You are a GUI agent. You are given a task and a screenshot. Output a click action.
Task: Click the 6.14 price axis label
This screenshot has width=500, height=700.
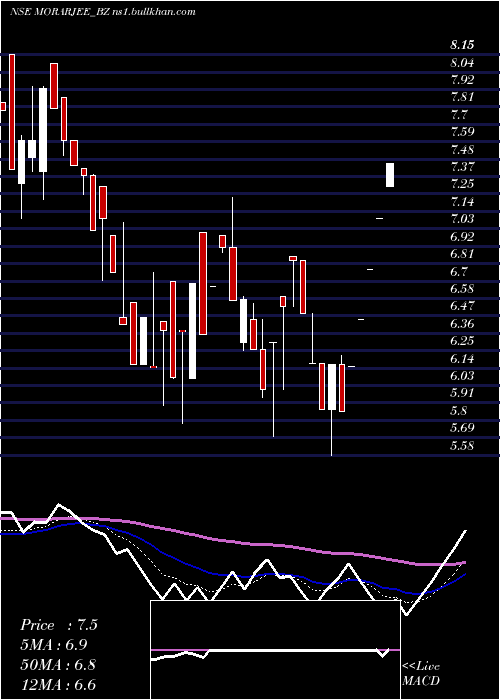pos(462,358)
